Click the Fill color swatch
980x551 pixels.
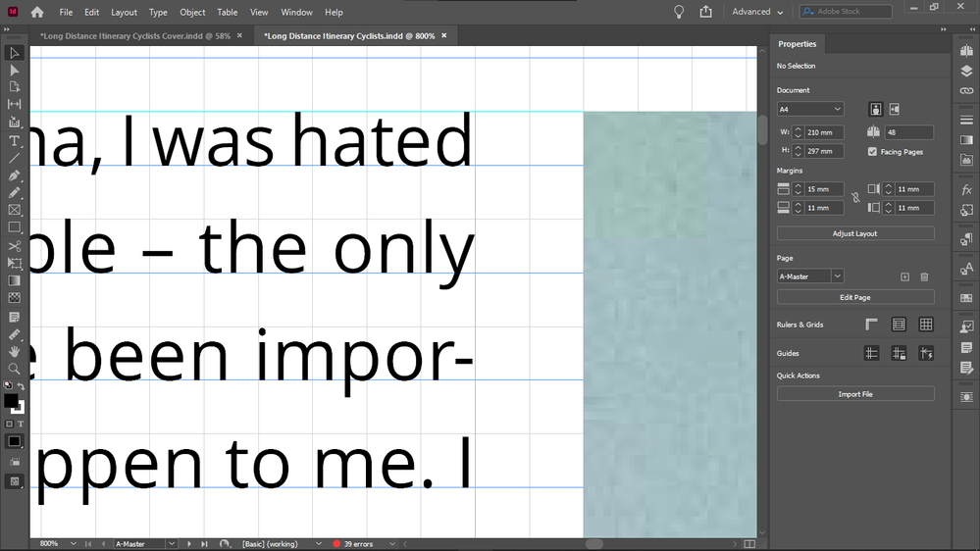pos(11,401)
